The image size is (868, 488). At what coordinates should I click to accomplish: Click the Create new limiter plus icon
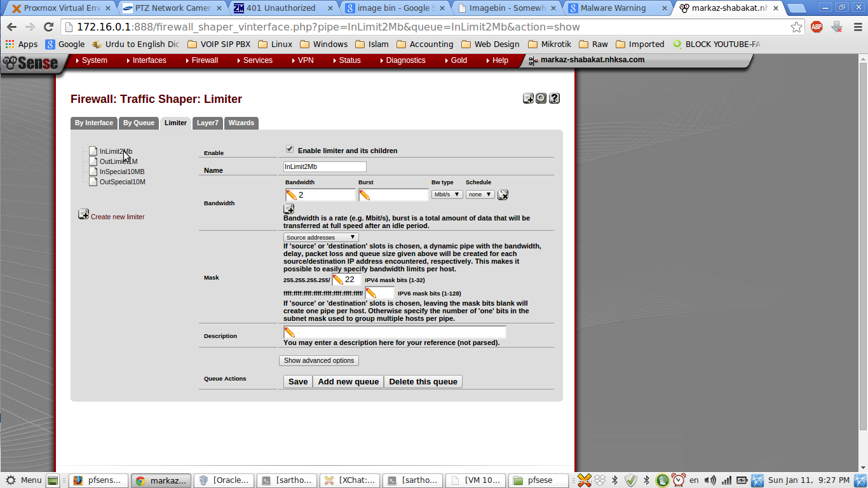pos(83,214)
